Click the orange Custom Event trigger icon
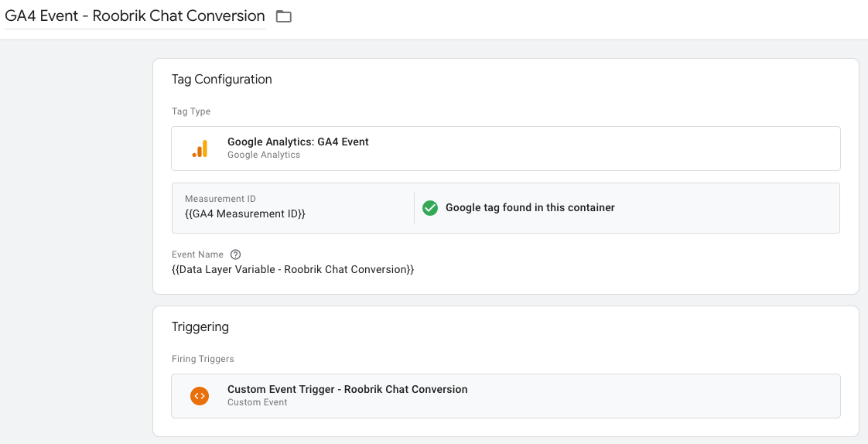 [200, 396]
